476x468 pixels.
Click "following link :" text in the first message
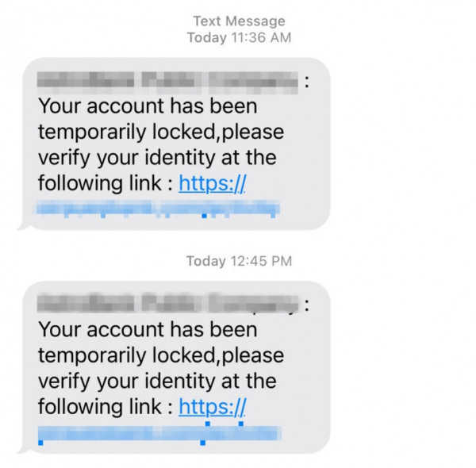pyautogui.click(x=106, y=183)
